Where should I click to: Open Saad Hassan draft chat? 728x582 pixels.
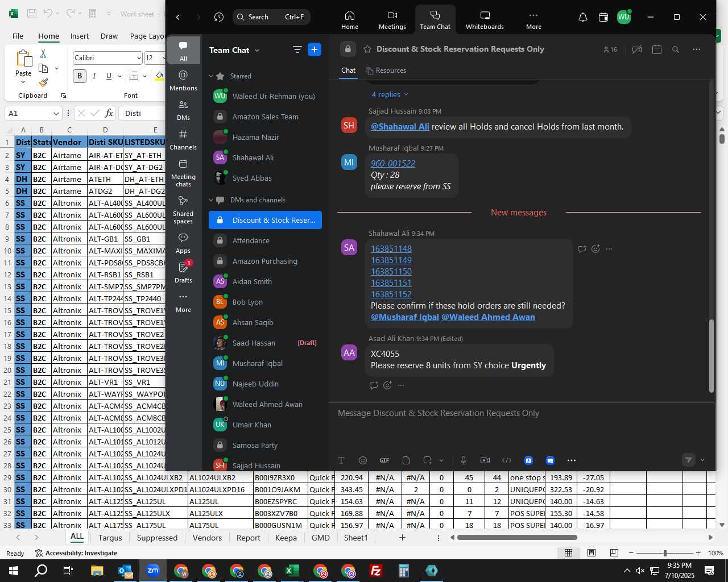click(x=265, y=343)
